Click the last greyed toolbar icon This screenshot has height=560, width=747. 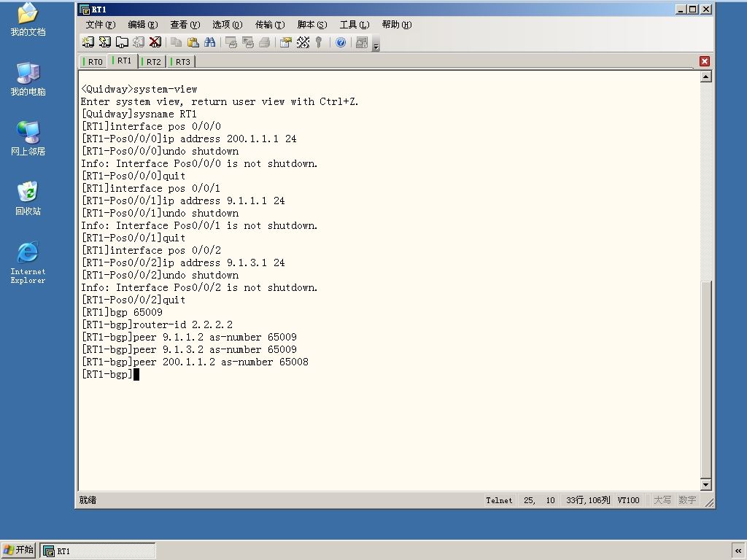pos(362,42)
